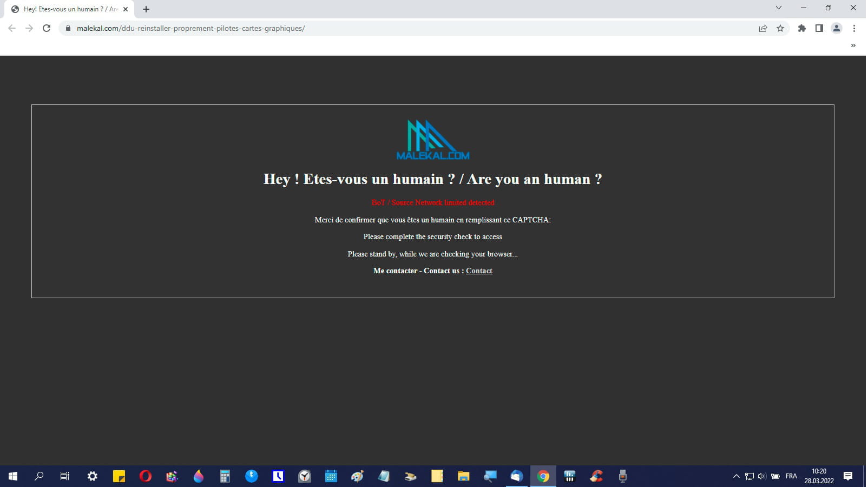Launch Opera browser from the taskbar
Viewport: 868px width, 487px height.
(146, 476)
